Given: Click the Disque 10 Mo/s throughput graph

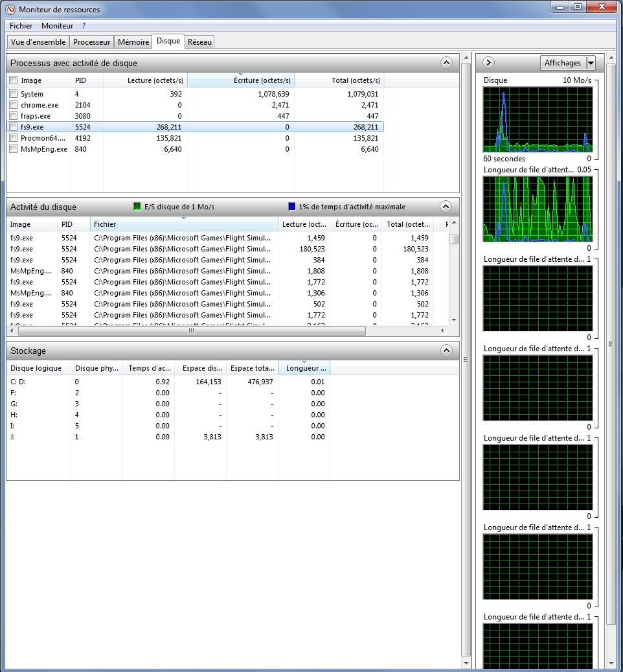Looking at the screenshot, I should (x=538, y=120).
